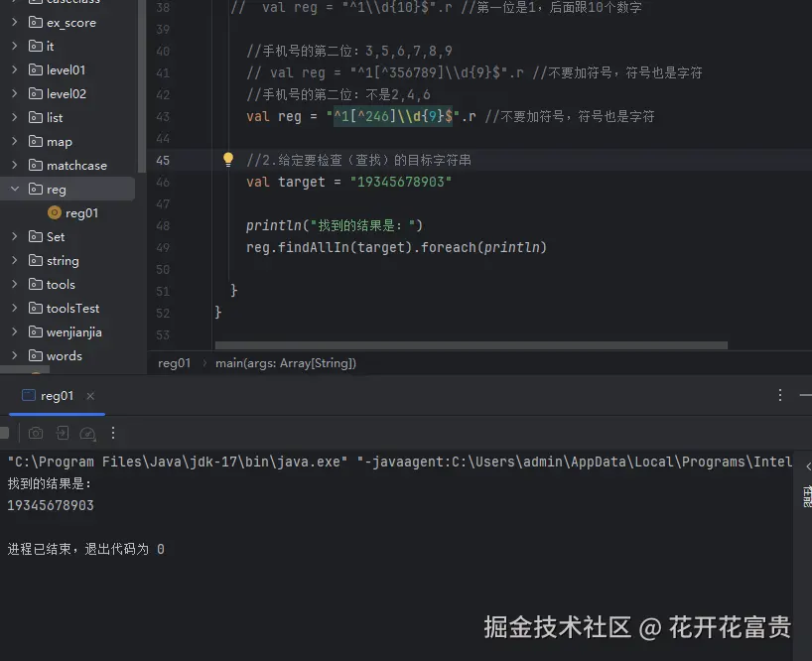Screen dimensions: 812x661
Task: Close the reg01 run tab
Action: pyautogui.click(x=90, y=396)
